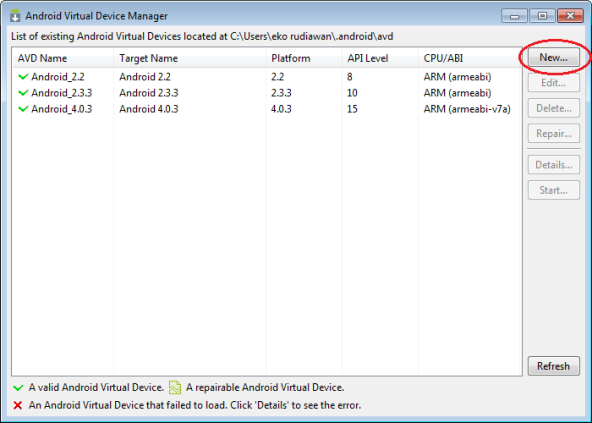Sort by Platform column header
The image size is (592, 423).
pos(304,58)
